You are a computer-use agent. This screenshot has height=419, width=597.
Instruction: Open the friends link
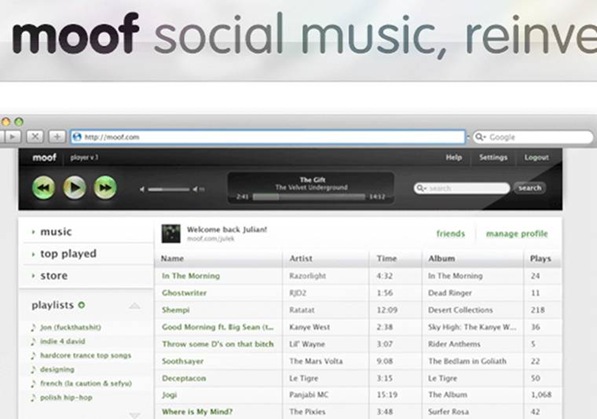(x=450, y=233)
